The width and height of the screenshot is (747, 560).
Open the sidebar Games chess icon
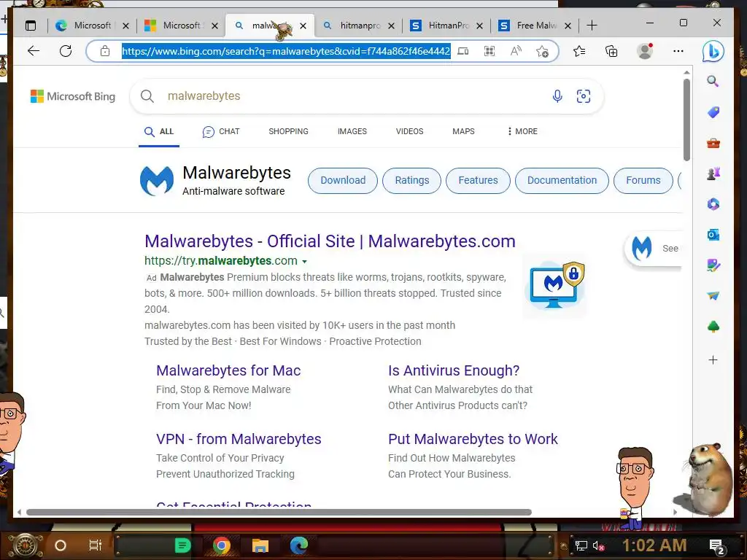pyautogui.click(x=713, y=174)
